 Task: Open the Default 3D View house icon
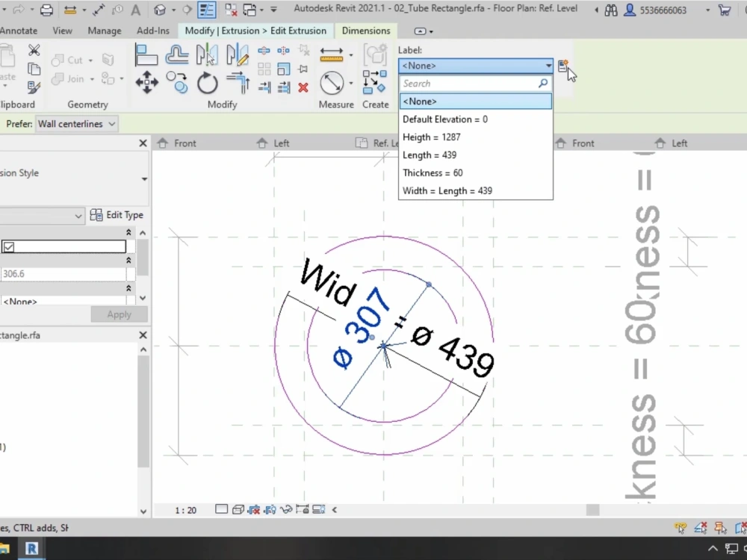click(x=160, y=10)
